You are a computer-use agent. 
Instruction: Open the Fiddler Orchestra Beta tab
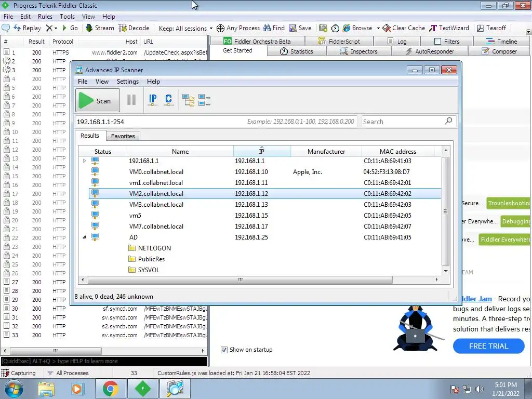tap(257, 42)
